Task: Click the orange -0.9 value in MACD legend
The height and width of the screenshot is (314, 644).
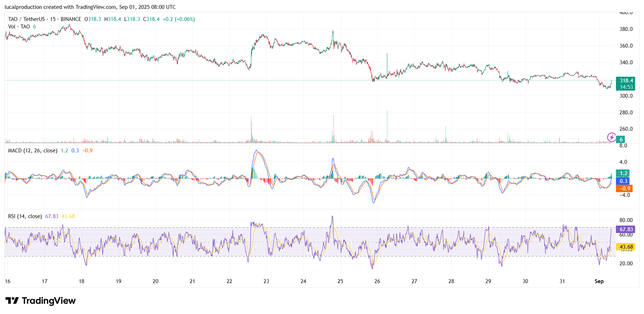Action: [87, 151]
